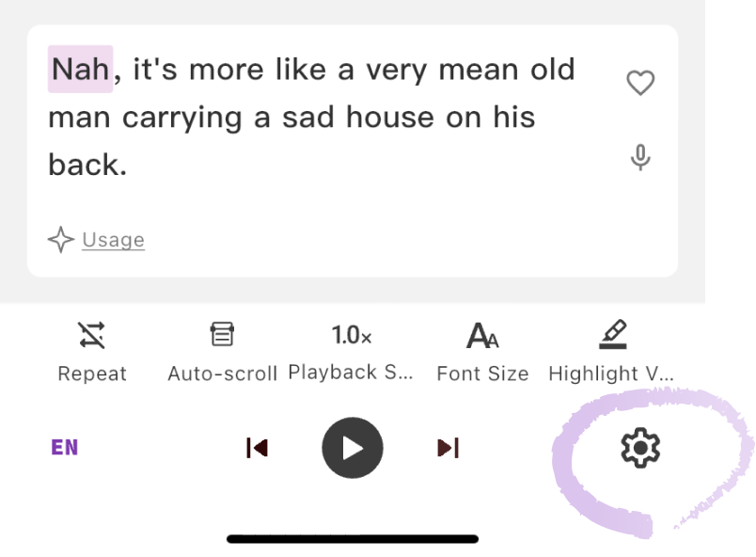The height and width of the screenshot is (557, 756).
Task: Select the 'Font Size' text label
Action: (482, 374)
